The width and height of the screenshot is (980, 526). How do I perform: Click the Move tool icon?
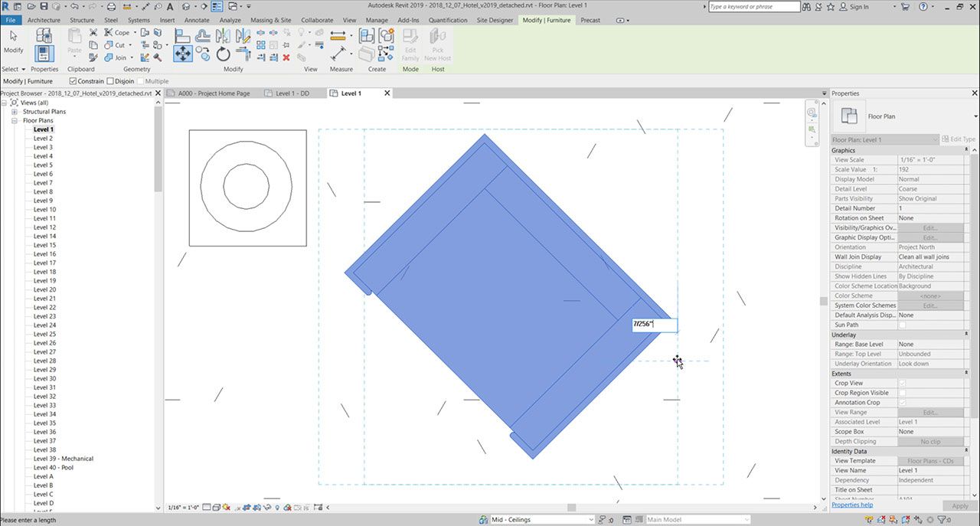point(182,53)
